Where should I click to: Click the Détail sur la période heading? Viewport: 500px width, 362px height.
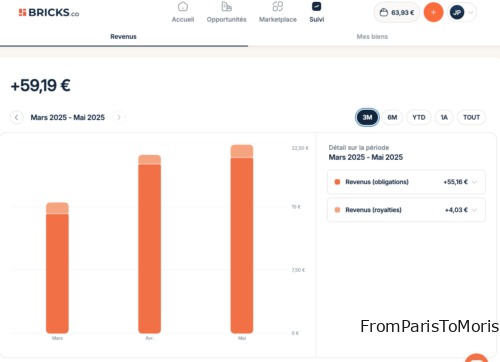pyautogui.click(x=359, y=148)
